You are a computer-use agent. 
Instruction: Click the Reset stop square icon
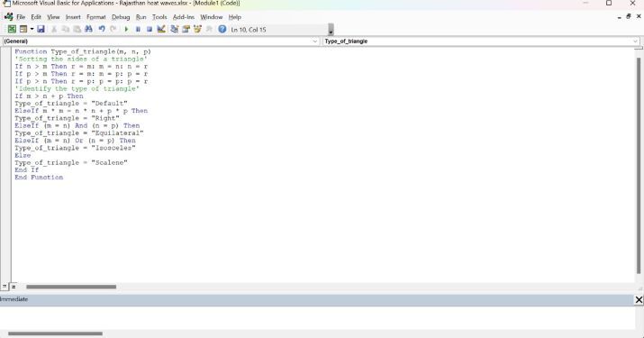tap(150, 29)
